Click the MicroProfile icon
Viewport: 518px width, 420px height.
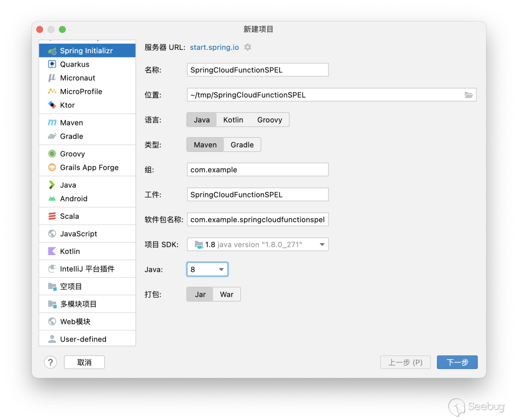click(52, 92)
